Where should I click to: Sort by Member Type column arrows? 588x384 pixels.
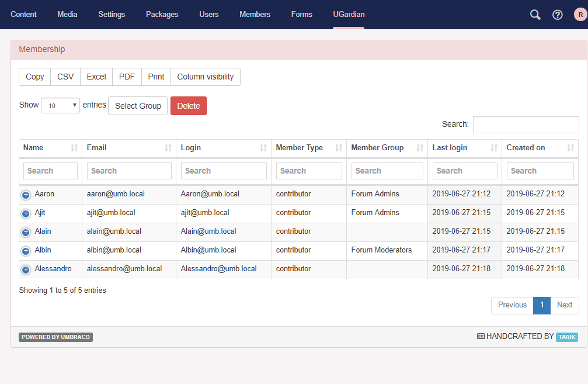coord(339,148)
